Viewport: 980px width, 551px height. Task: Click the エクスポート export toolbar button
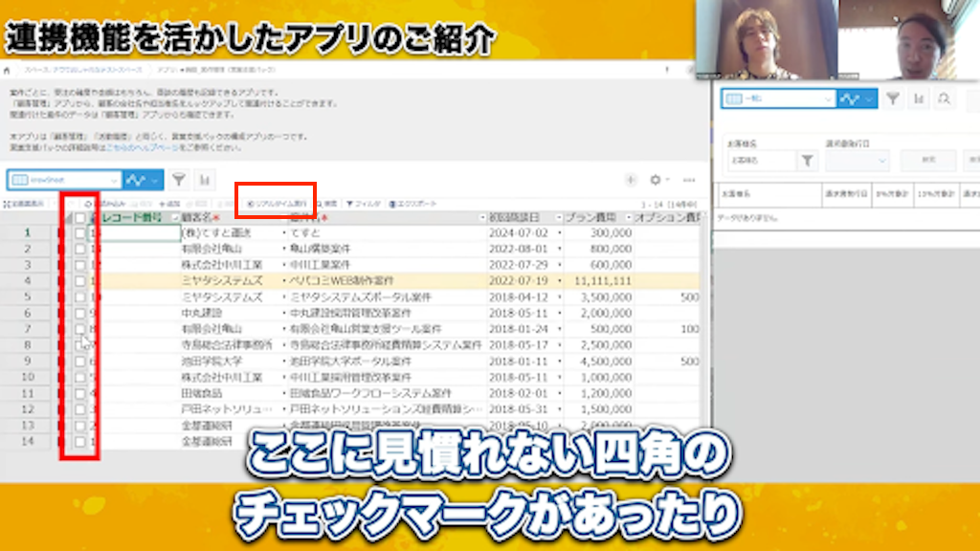tap(413, 204)
